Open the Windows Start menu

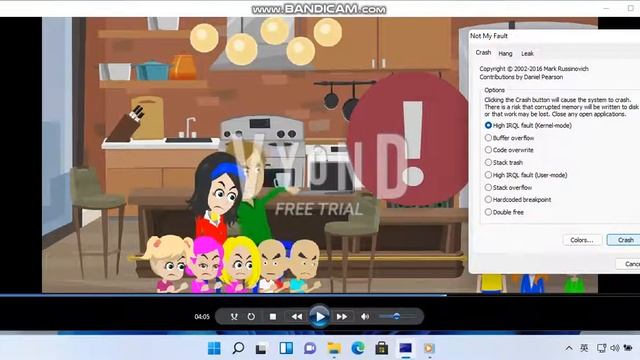(214, 348)
